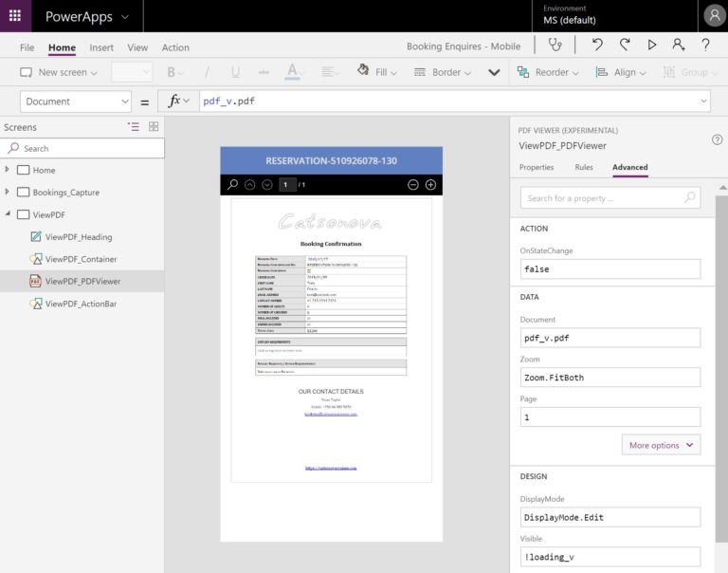728x573 pixels.
Task: Zoom out the PDF with minus icon
Action: [x=412, y=185]
